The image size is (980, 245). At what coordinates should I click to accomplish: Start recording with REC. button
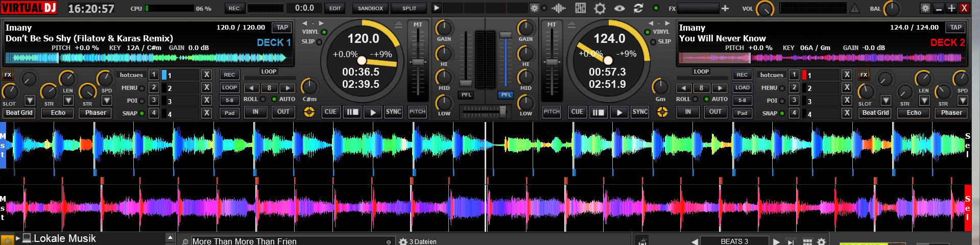click(234, 8)
